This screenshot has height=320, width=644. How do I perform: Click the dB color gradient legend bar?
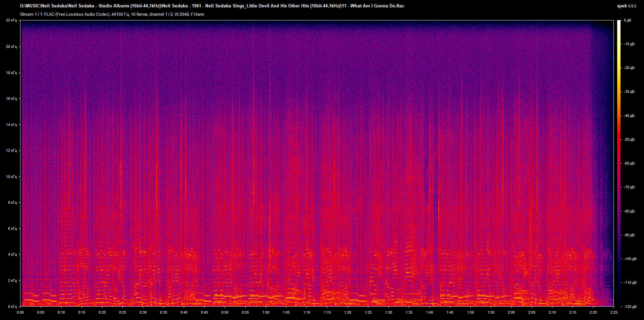pos(619,163)
